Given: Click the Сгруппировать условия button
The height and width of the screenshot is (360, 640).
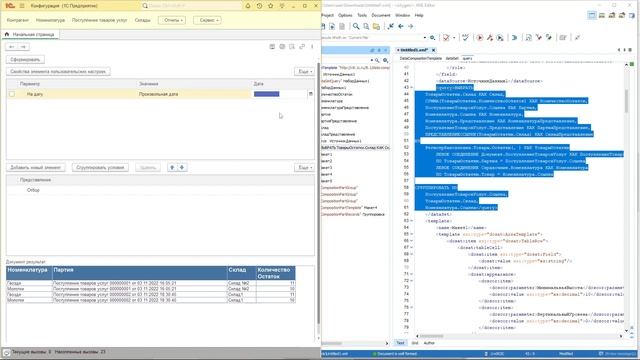Looking at the screenshot, I should (100, 167).
